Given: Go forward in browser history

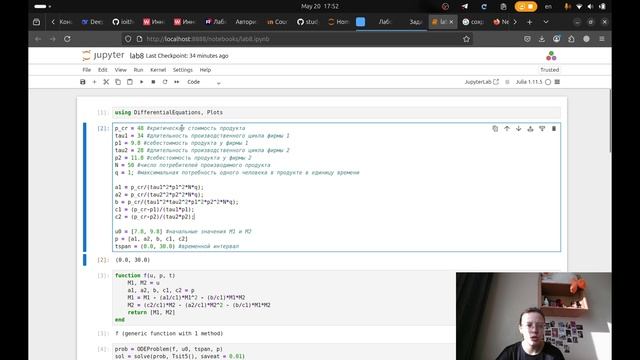Looking at the screenshot, I should click(x=53, y=39).
